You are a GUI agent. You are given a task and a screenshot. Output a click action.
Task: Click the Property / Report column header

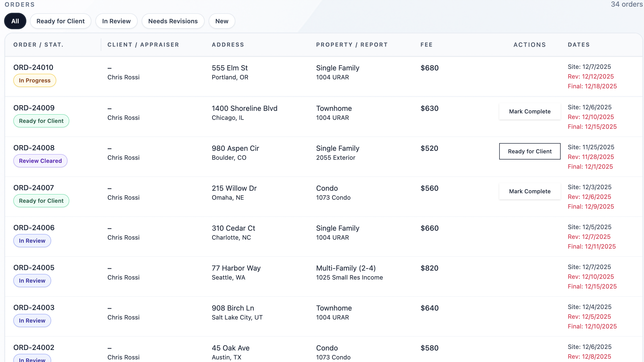[x=352, y=45]
